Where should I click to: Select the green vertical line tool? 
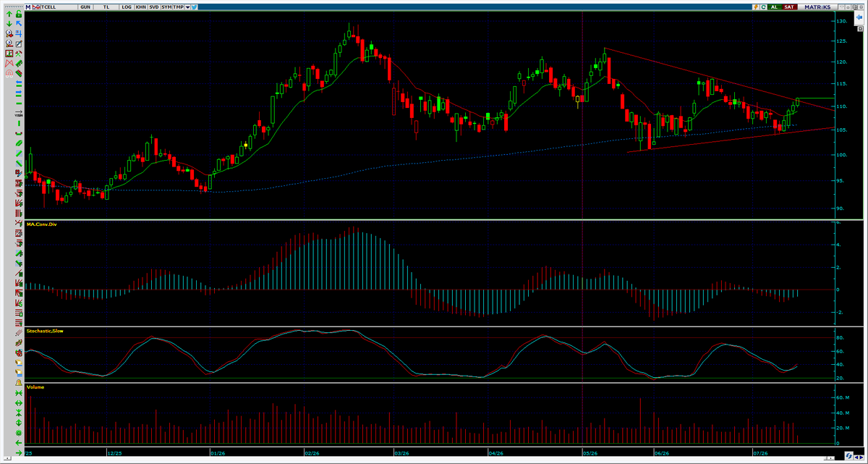(x=19, y=123)
